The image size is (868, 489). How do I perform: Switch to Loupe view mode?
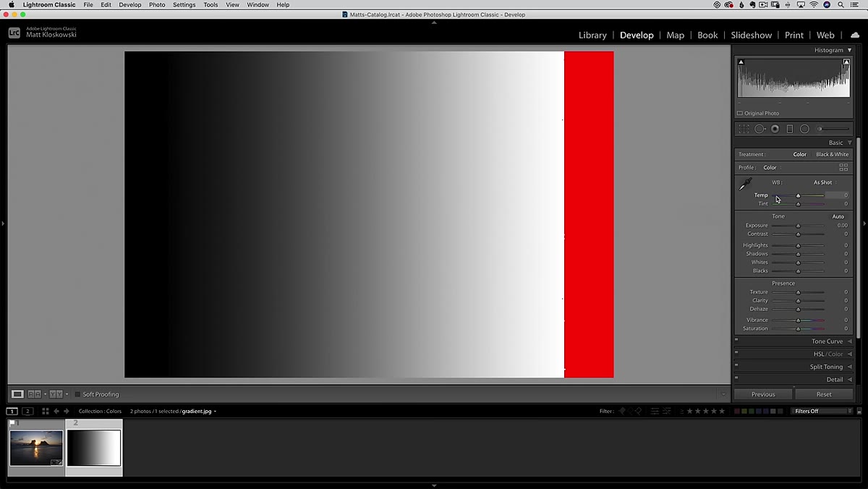17,394
